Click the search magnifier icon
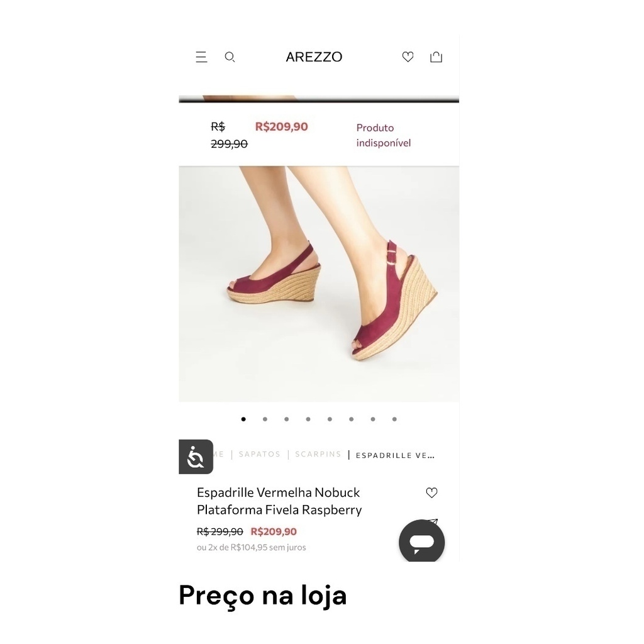 pyautogui.click(x=230, y=57)
